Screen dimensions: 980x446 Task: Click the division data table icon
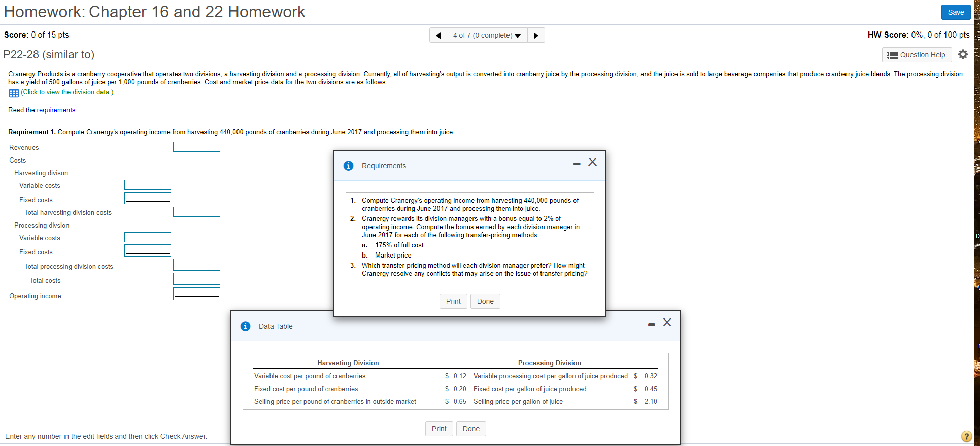click(14, 93)
